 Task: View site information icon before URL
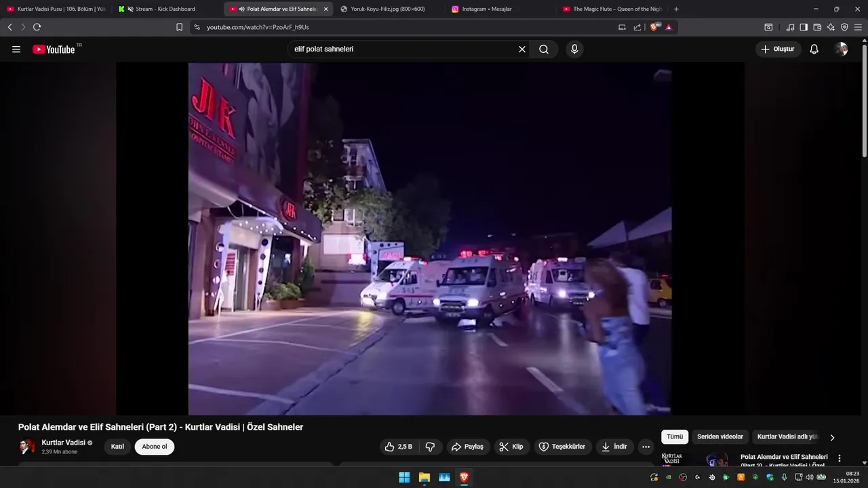click(x=197, y=27)
